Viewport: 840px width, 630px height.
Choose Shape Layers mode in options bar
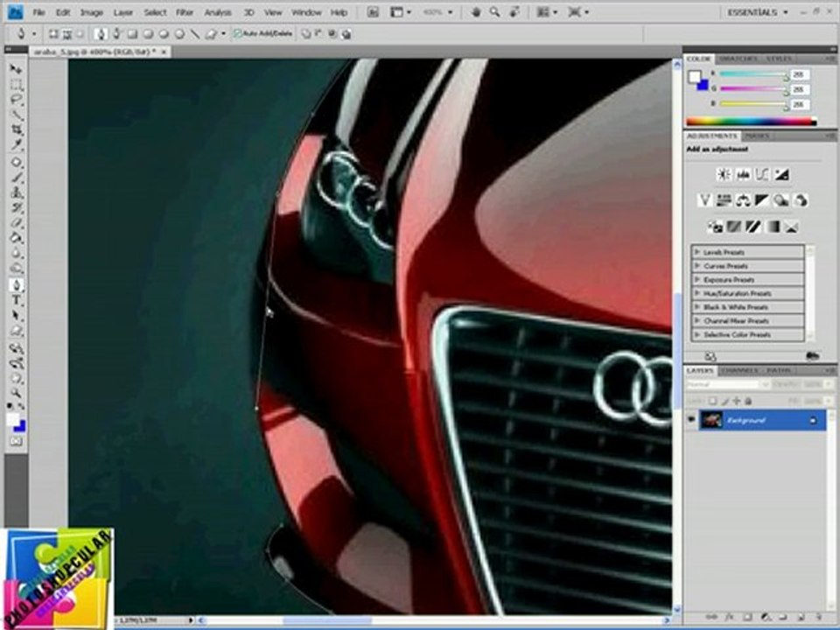53,34
